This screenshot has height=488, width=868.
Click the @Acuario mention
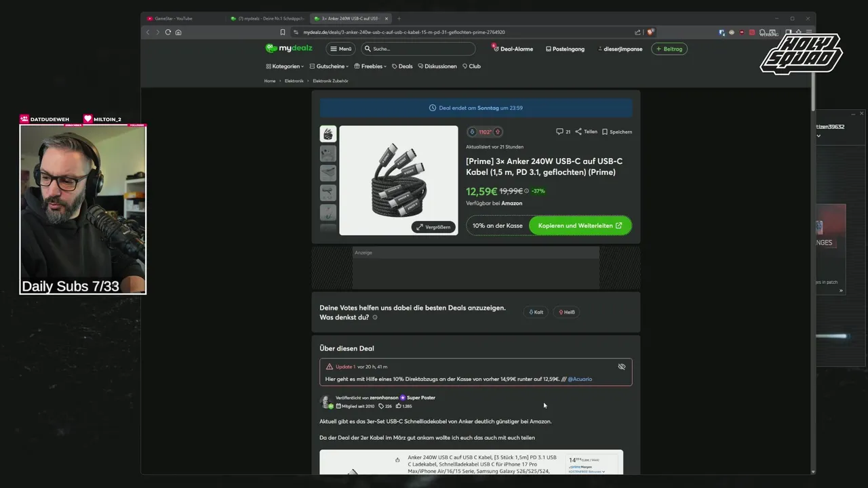tap(580, 379)
